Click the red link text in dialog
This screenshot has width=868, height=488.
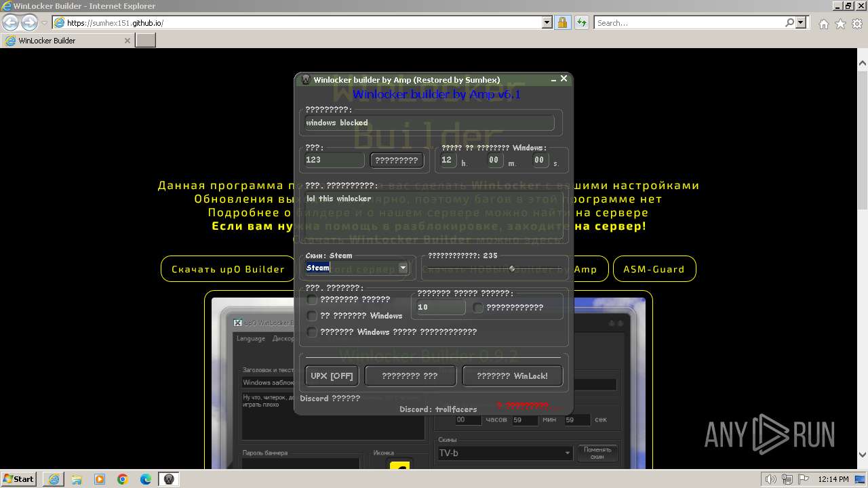(x=529, y=406)
